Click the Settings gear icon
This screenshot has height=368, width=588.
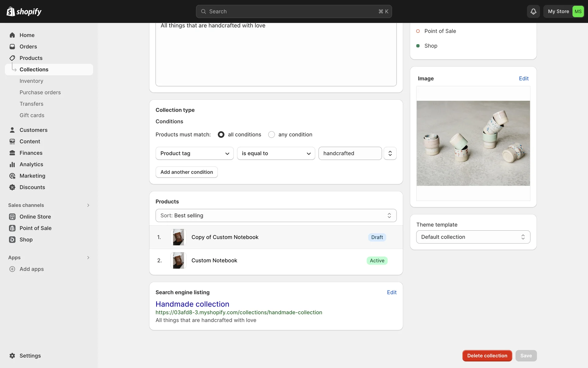pos(12,356)
